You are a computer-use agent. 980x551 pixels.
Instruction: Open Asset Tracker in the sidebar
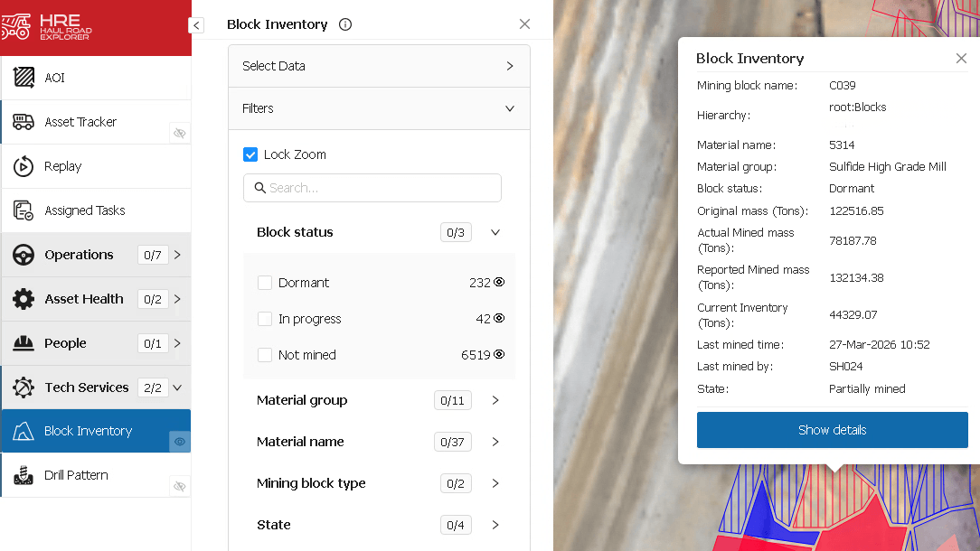pos(96,122)
